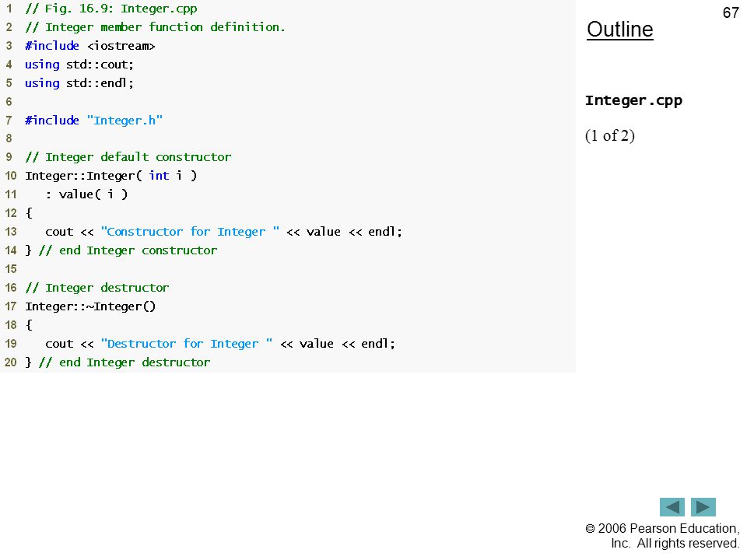
Task: Click the end Integer destructor comment
Action: (124, 362)
